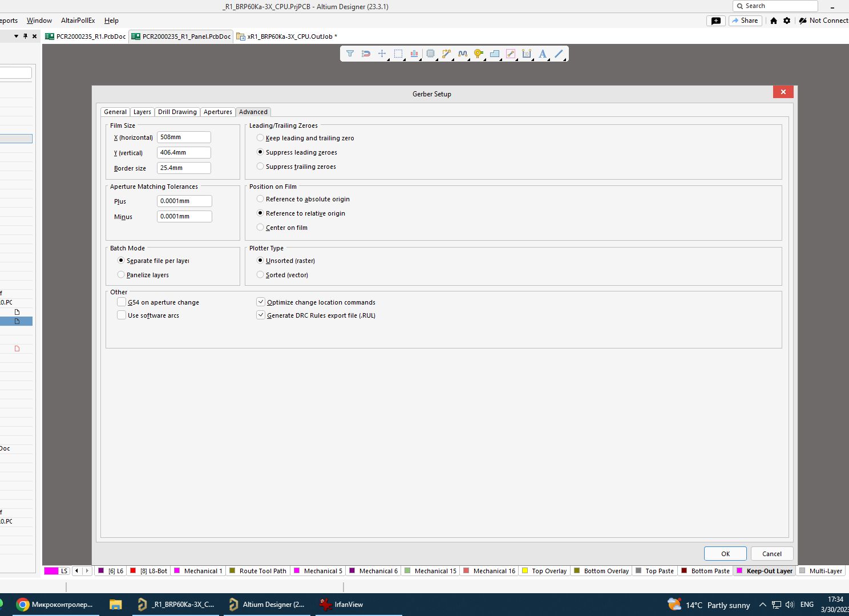Enable G54 on aperture change
This screenshot has height=616, width=849.
(122, 302)
